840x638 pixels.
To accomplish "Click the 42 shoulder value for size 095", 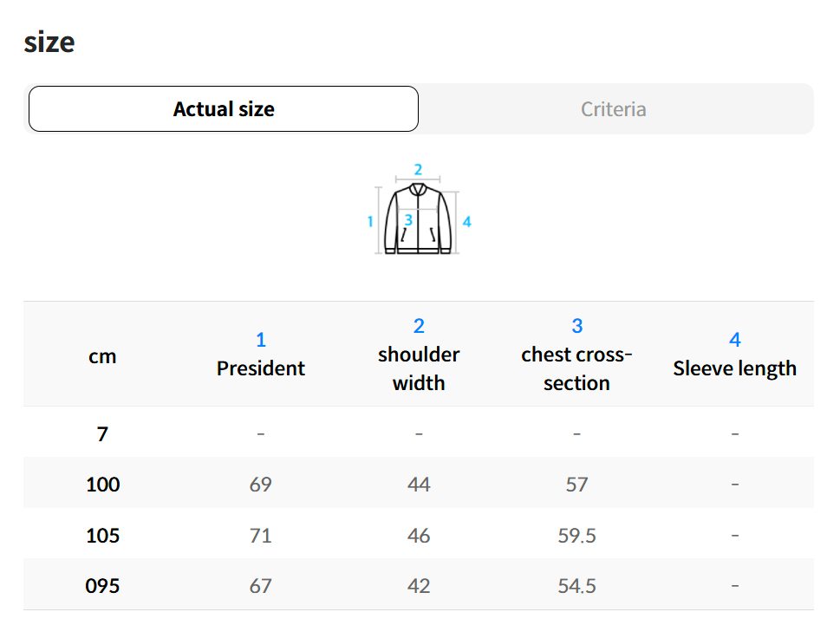I will click(x=419, y=586).
